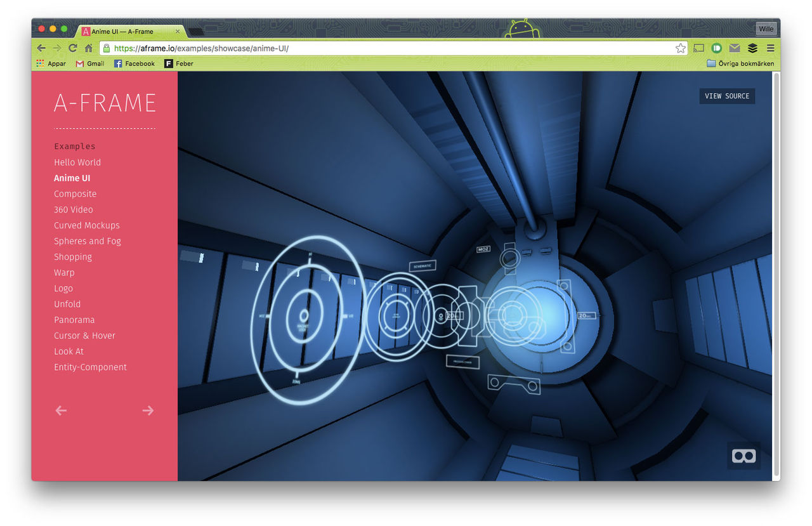This screenshot has width=812, height=526.
Task: Click the green circular extension icon
Action: point(717,48)
